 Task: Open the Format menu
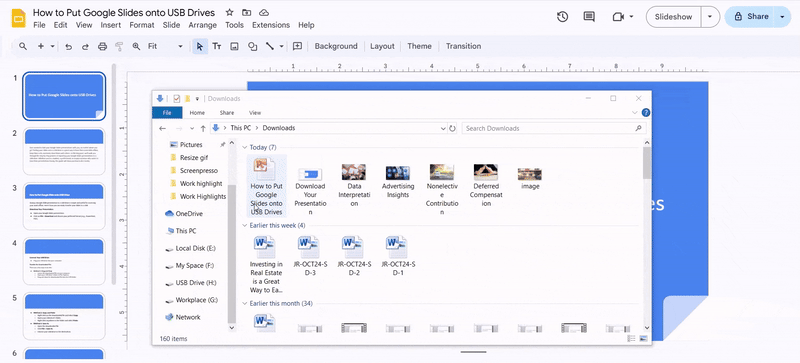[x=142, y=25]
